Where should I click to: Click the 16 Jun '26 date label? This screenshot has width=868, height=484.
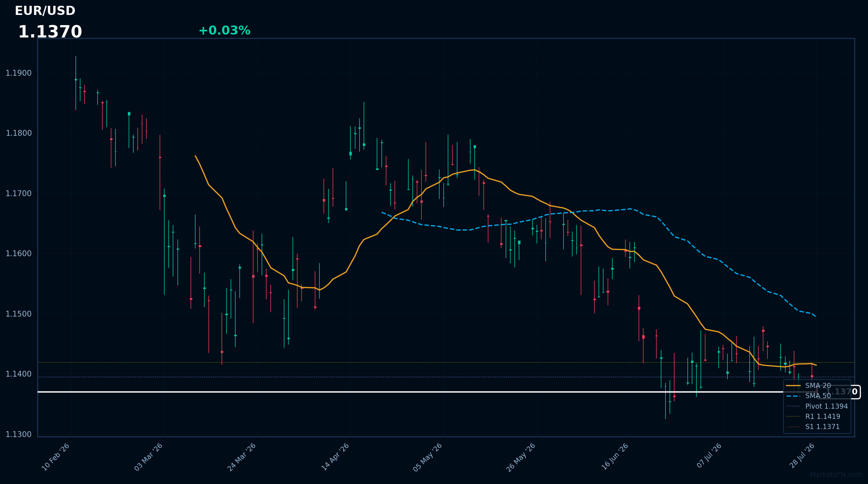click(x=615, y=457)
